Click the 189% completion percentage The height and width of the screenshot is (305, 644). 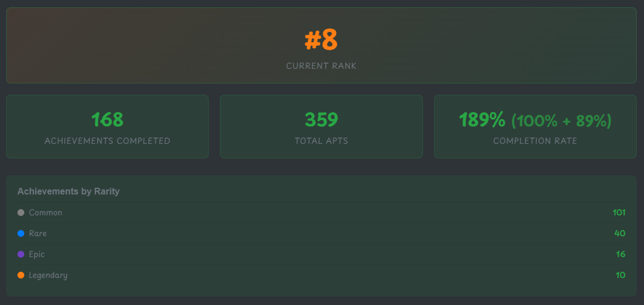coord(482,120)
